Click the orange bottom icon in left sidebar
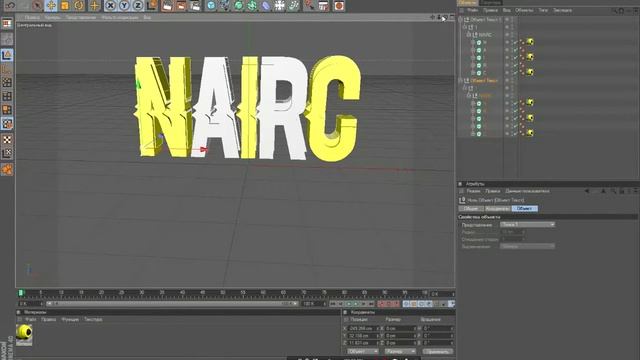 click(x=7, y=169)
